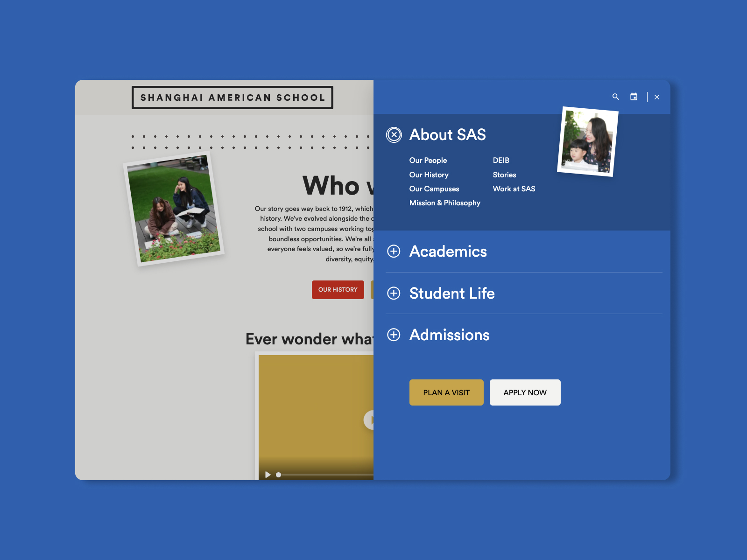
Task: Expand the Student Life section
Action: pos(394,293)
